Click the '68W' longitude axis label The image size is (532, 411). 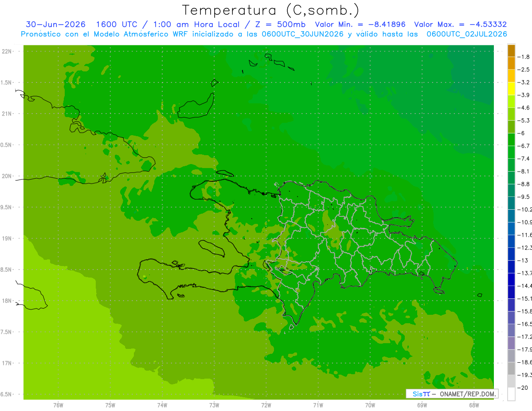(x=474, y=405)
